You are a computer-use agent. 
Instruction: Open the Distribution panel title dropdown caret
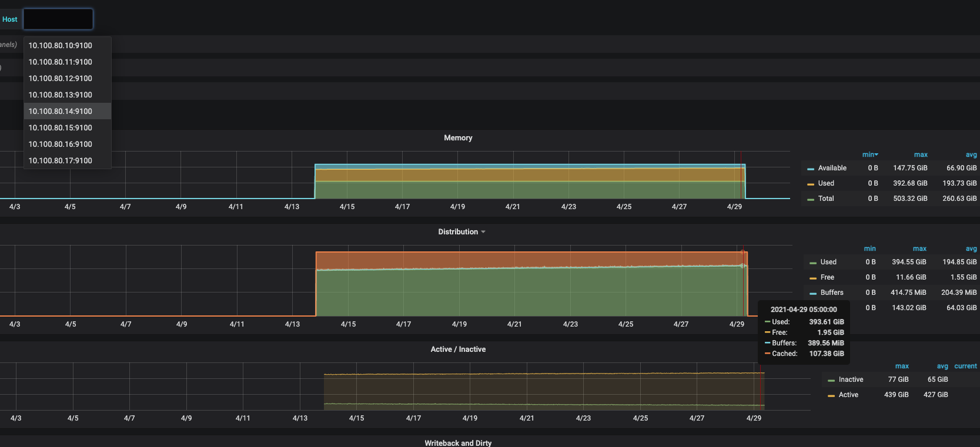[483, 232]
